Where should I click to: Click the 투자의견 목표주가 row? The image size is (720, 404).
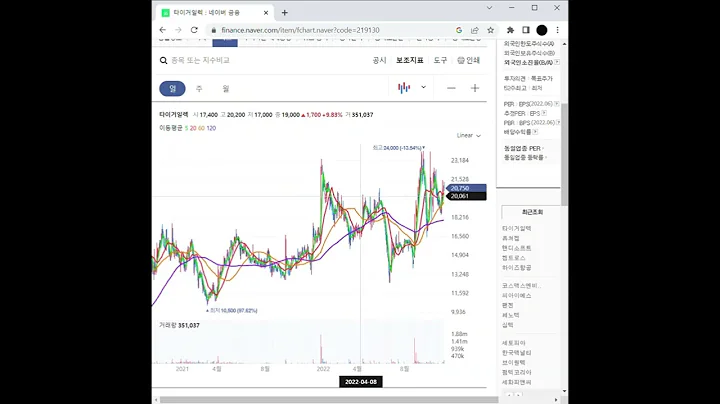(x=528, y=79)
